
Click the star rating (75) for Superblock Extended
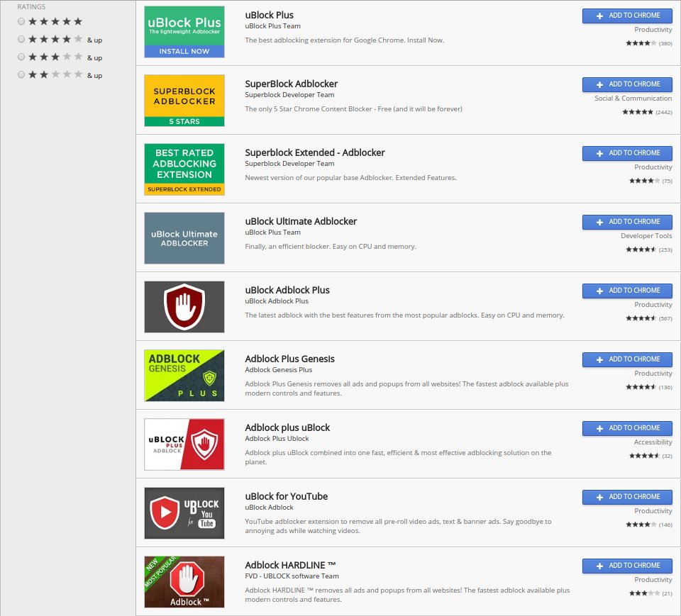pos(650,181)
